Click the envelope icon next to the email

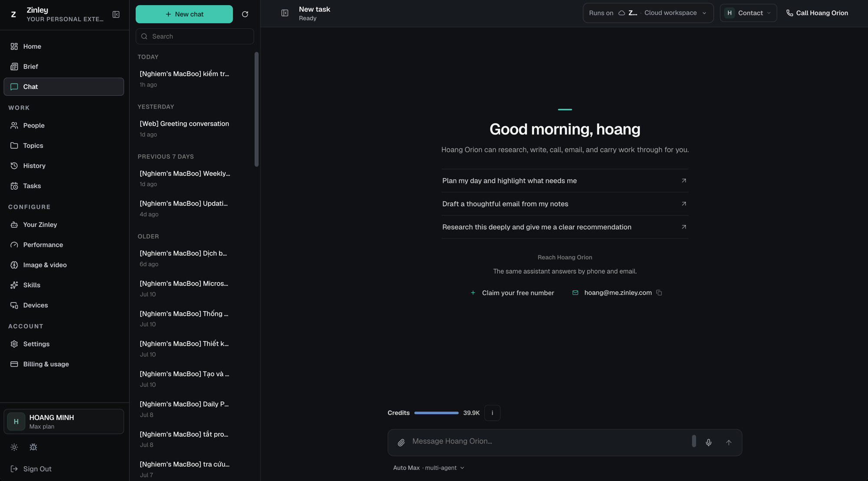click(575, 293)
